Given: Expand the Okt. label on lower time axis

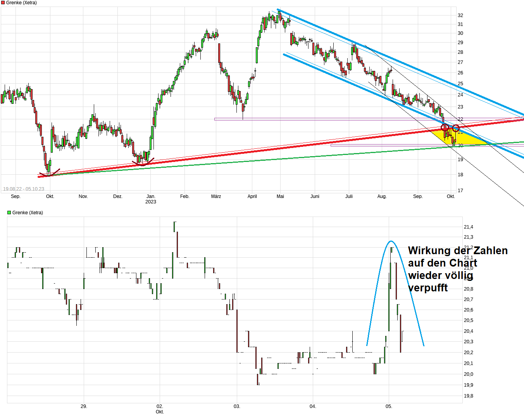Looking at the screenshot, I should (x=159, y=412).
